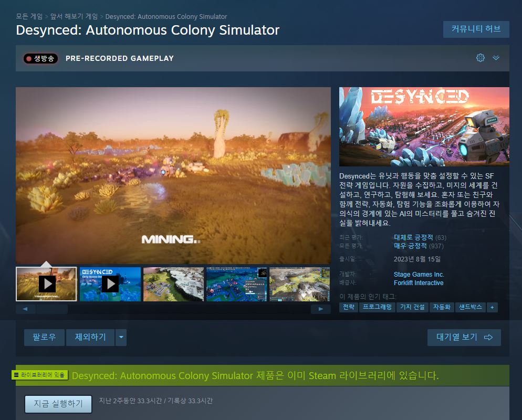Play the first trailer video thumbnail
522x420 pixels.
click(46, 284)
